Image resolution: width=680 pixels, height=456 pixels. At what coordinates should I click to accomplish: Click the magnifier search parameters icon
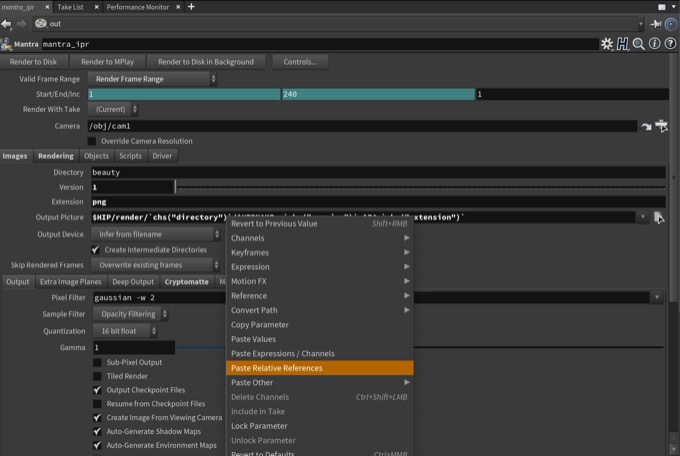pyautogui.click(x=639, y=44)
